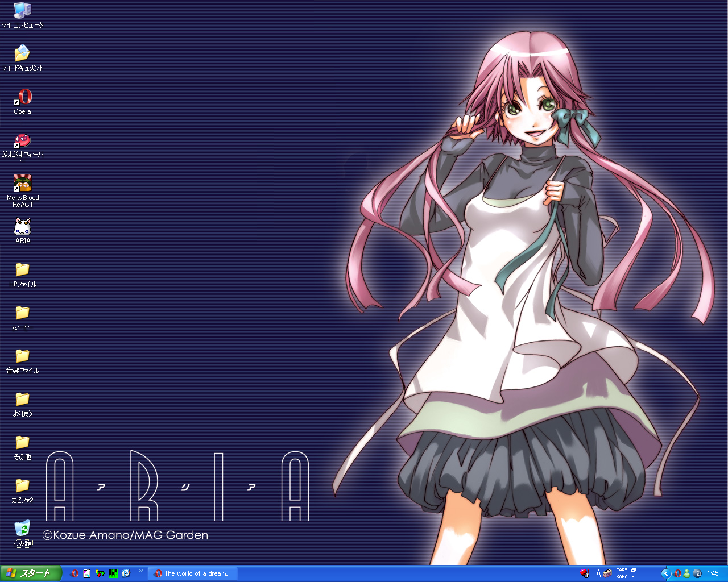Select the ムービー folder
Image resolution: width=728 pixels, height=582 pixels.
point(23,318)
